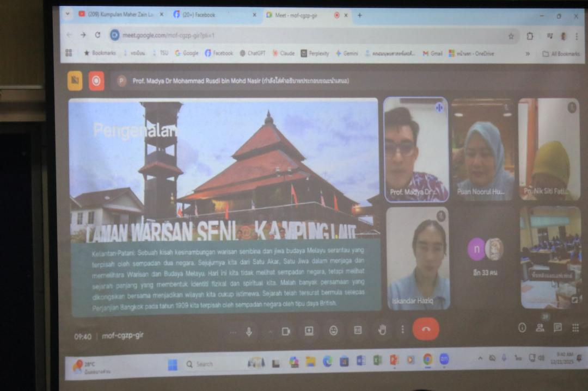
Task: Toggle closed captions button
Action: click(x=358, y=330)
